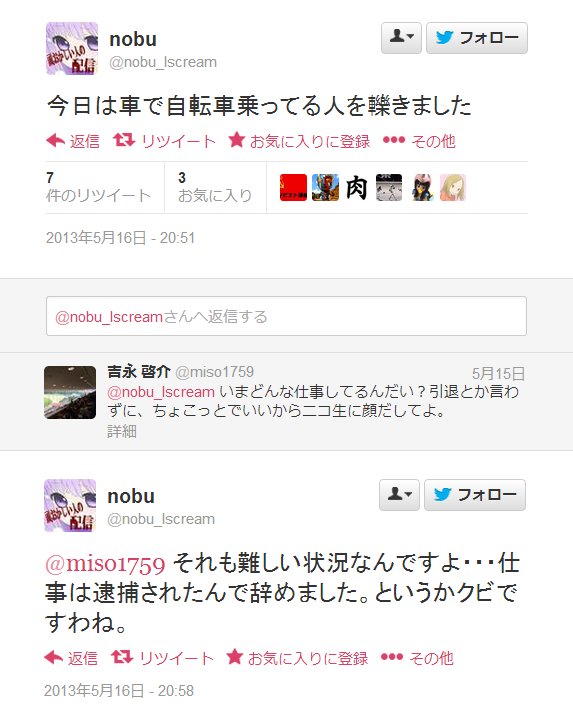This screenshot has height=727, width=573.
Task: Open 吉永 啓介's profile picture
Action: pyautogui.click(x=70, y=392)
